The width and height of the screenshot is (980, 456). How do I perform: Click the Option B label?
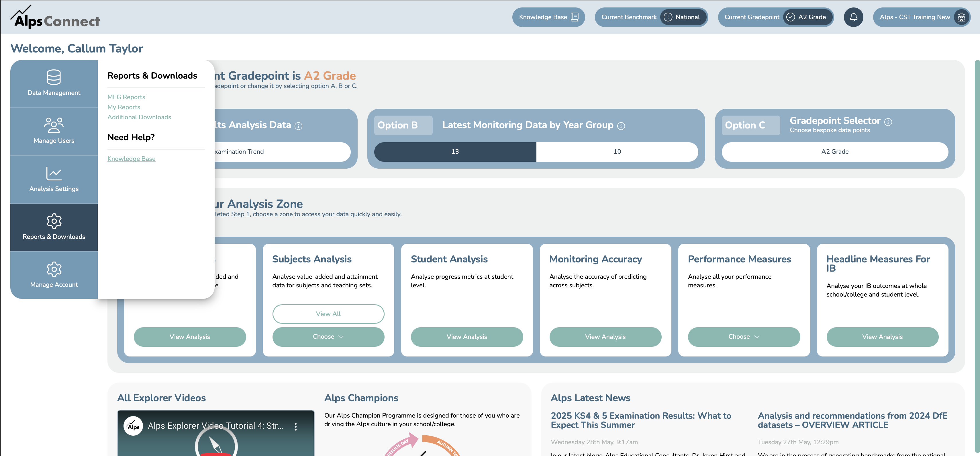point(403,125)
